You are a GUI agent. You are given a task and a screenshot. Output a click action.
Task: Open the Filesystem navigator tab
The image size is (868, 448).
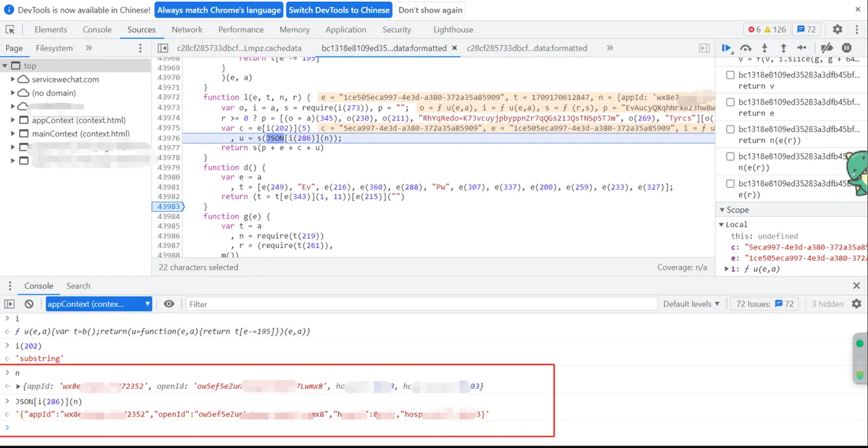55,48
